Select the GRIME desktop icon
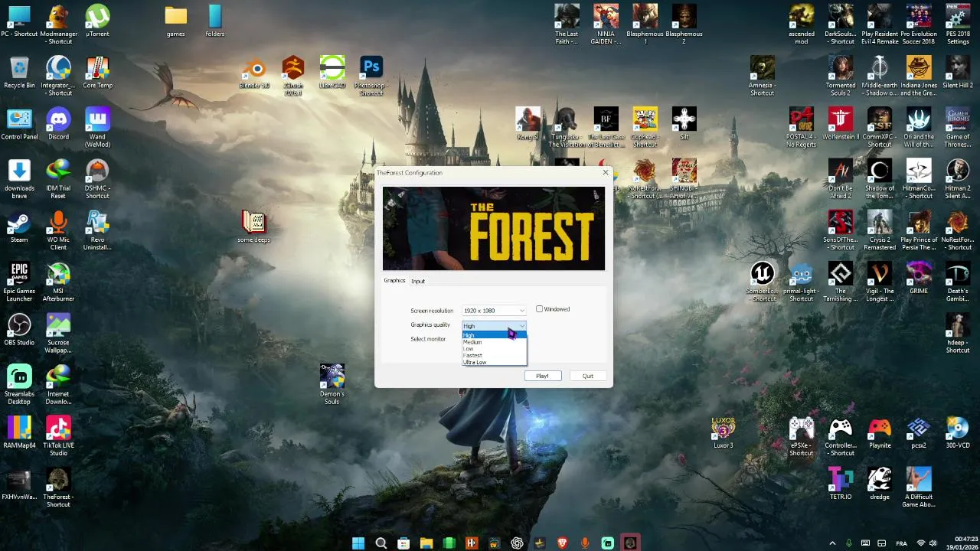 pyautogui.click(x=918, y=279)
